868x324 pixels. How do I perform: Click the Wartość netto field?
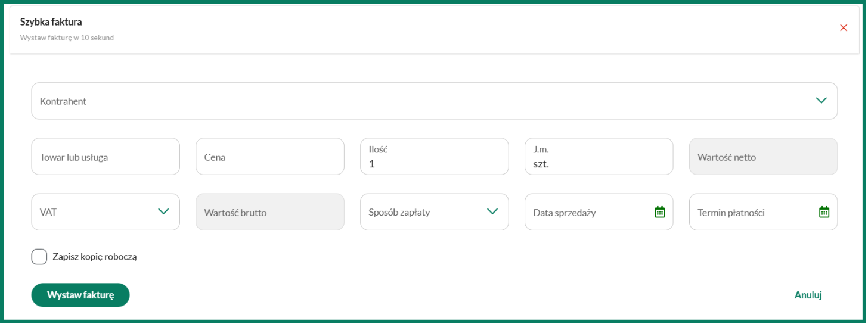coord(764,157)
